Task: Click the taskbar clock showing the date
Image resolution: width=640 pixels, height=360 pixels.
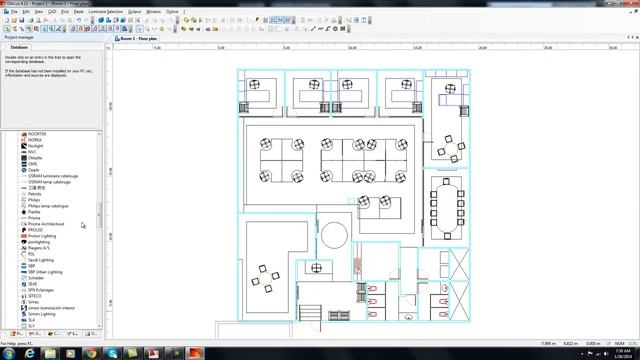Action: 623,353
